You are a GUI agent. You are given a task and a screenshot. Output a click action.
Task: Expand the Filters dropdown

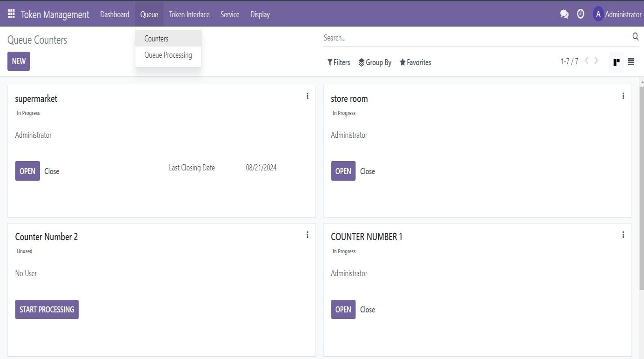coord(338,62)
